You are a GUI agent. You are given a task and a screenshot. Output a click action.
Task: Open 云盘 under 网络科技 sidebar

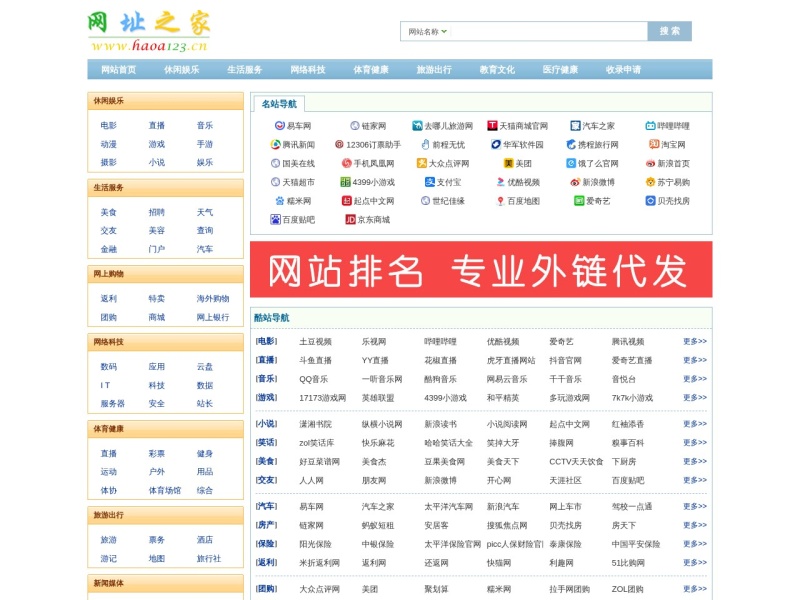pos(205,366)
